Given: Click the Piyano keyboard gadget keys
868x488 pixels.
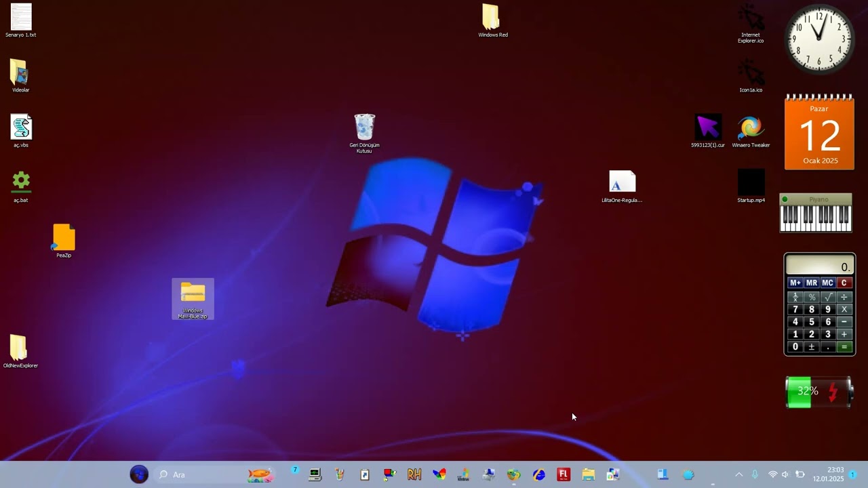Looking at the screenshot, I should click(816, 218).
